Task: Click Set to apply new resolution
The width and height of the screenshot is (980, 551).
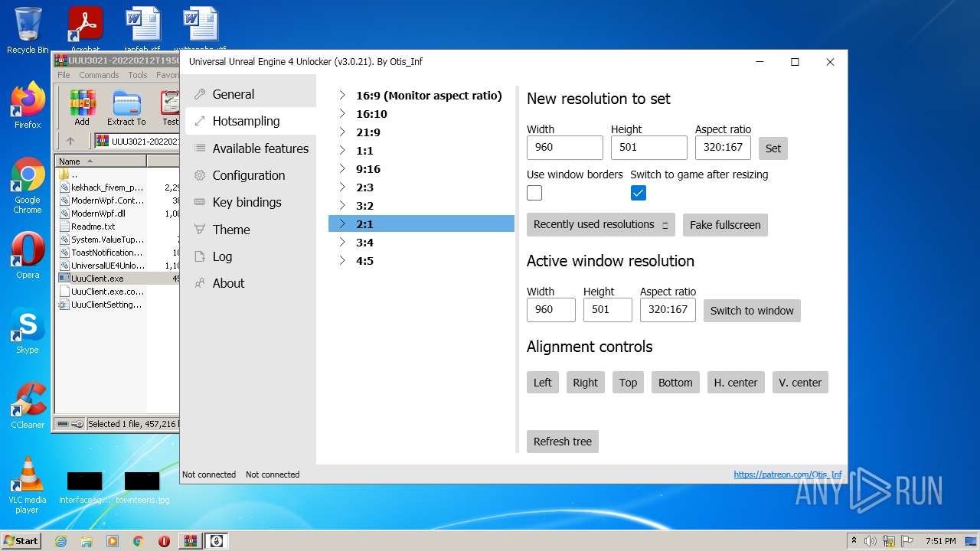Action: click(773, 148)
